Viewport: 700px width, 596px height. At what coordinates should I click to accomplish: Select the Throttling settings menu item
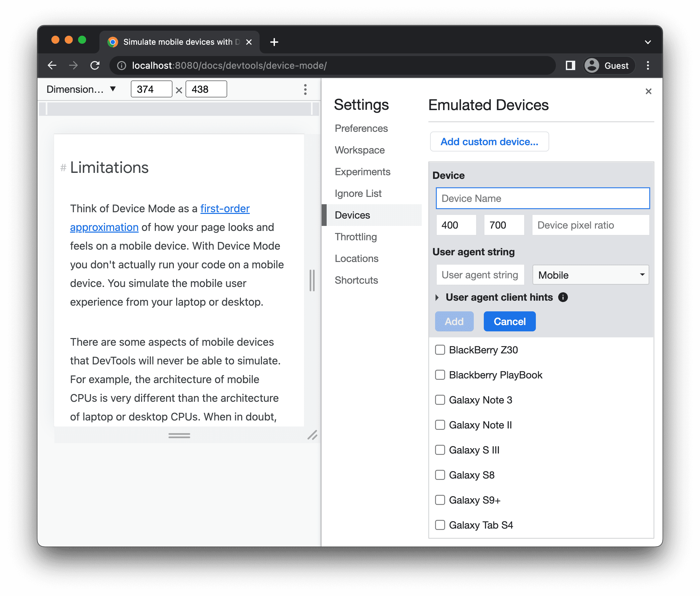(x=356, y=237)
